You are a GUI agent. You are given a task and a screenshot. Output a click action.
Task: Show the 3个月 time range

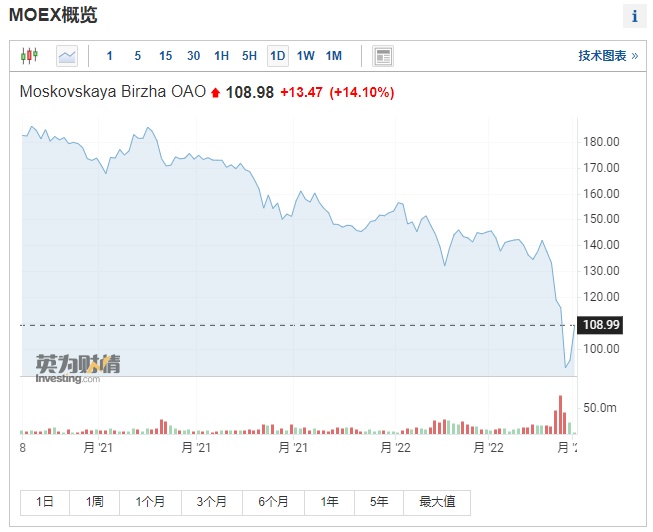pyautogui.click(x=211, y=502)
